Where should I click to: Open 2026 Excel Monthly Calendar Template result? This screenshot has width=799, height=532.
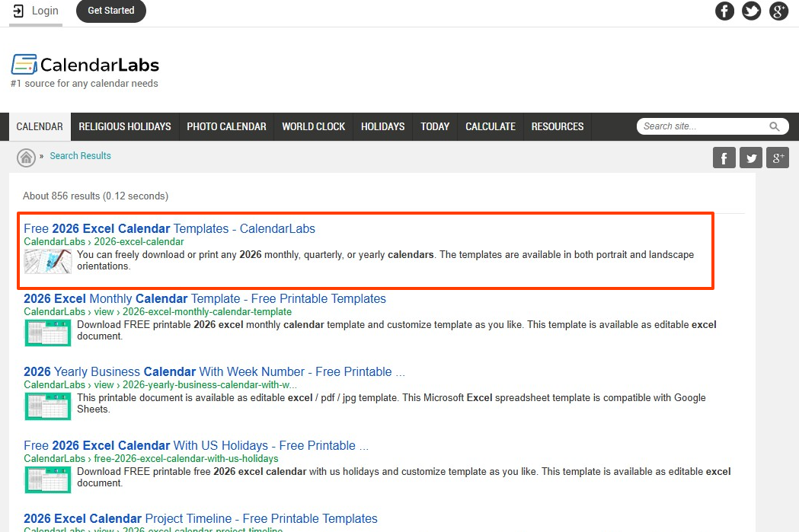[205, 299]
